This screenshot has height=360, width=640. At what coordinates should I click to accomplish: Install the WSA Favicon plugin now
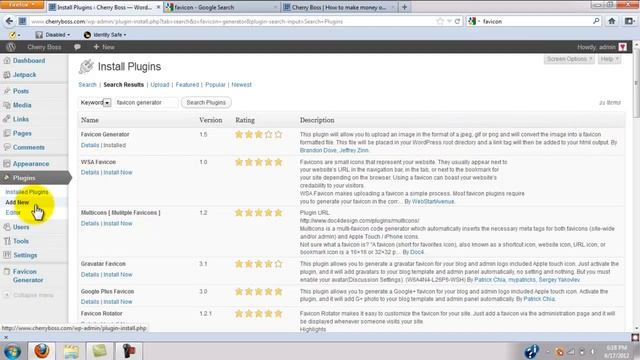click(x=118, y=173)
